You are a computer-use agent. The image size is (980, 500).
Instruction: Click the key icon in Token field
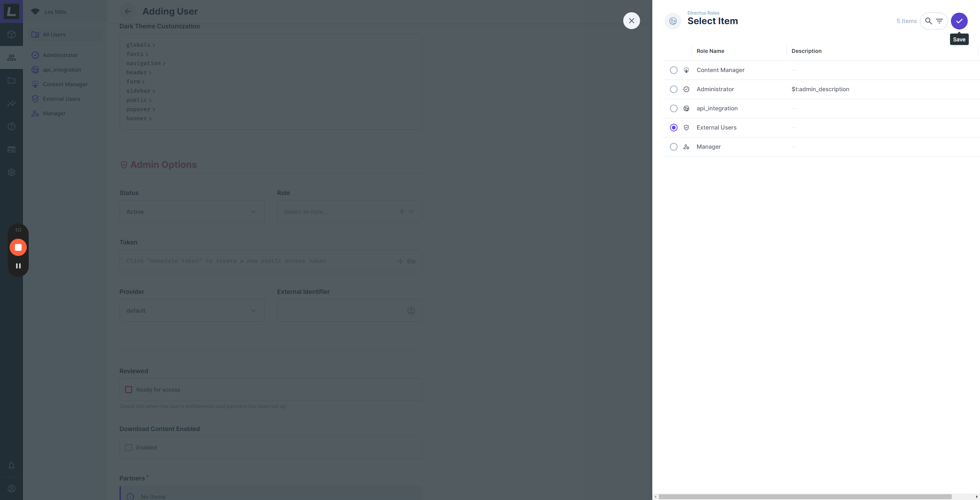click(x=411, y=261)
